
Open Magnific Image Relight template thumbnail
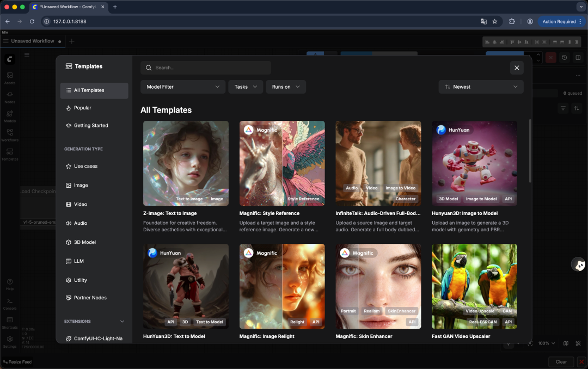[282, 286]
